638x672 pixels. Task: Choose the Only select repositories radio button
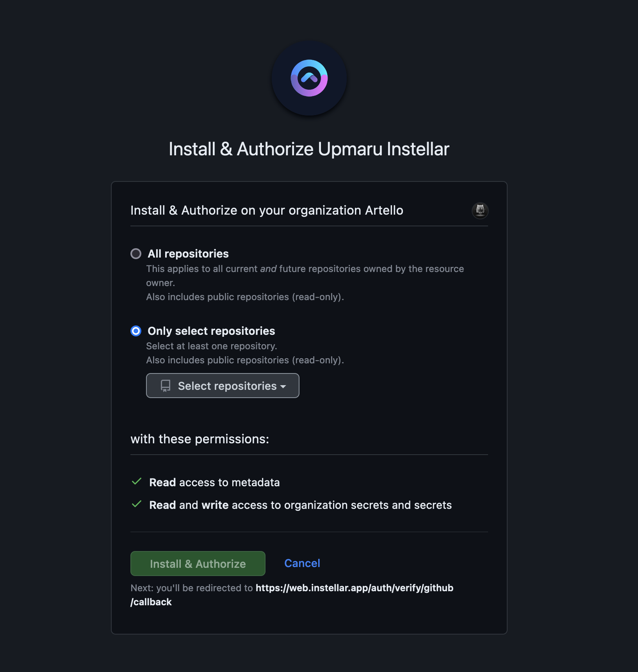point(136,331)
